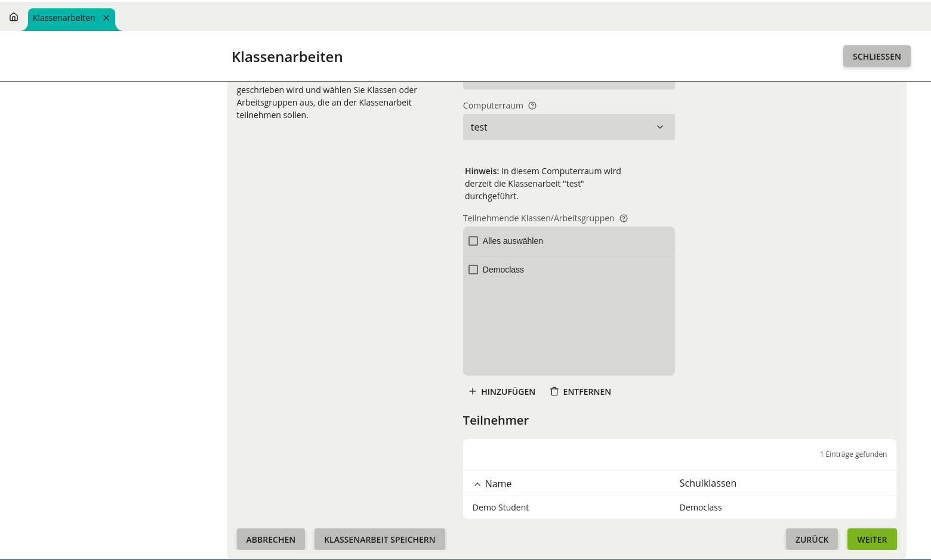The height and width of the screenshot is (560, 931).
Task: Switch to the Klassenarbeiten tab
Action: point(64,18)
